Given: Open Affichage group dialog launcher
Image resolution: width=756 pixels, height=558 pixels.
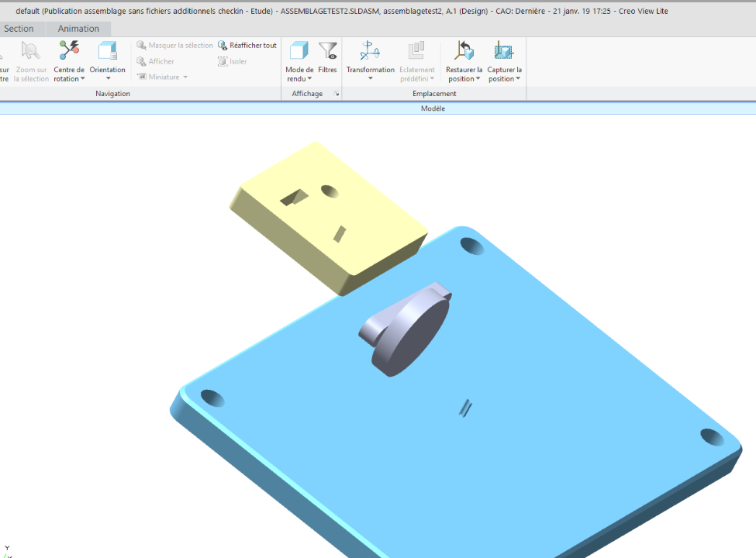Looking at the screenshot, I should 337,94.
